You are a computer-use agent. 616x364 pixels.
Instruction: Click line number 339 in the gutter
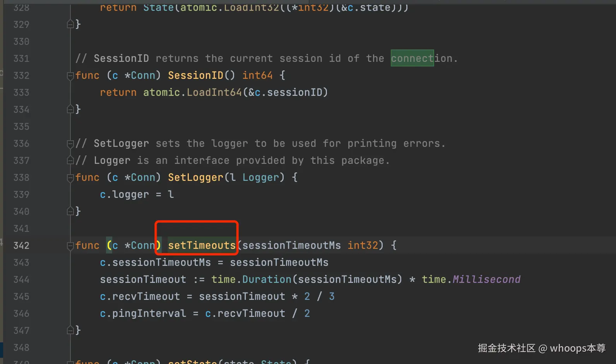coord(21,194)
